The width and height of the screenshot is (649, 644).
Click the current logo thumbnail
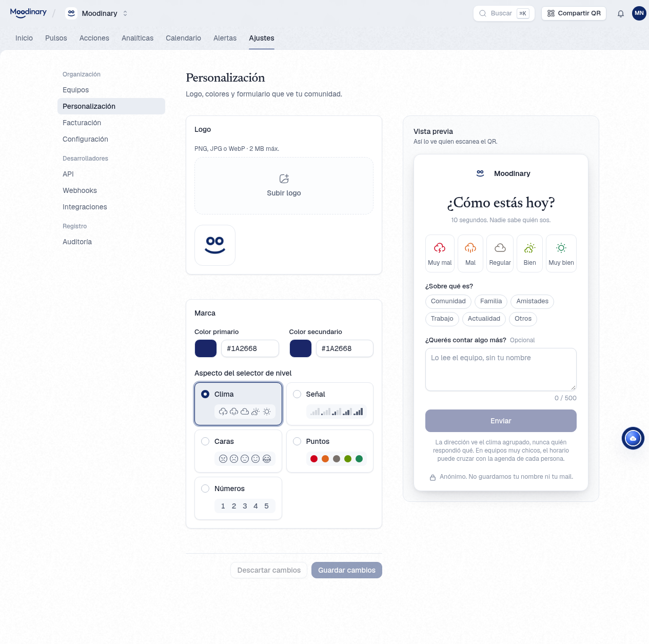(x=215, y=245)
